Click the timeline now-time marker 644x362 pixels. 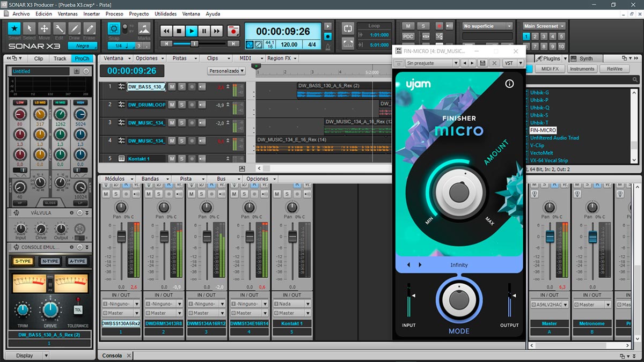click(x=258, y=66)
